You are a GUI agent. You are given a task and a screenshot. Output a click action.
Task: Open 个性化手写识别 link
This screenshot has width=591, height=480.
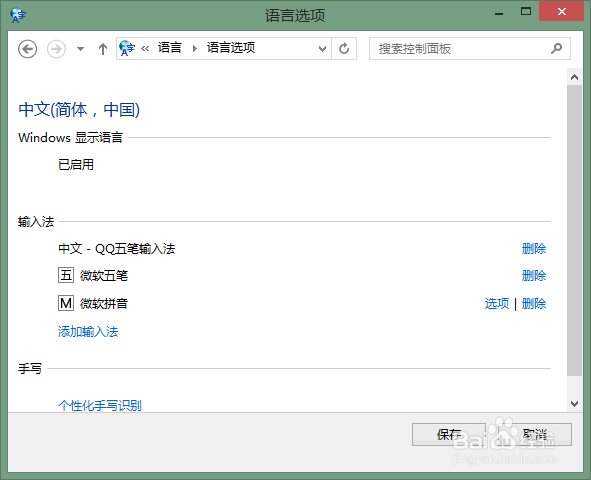pyautogui.click(x=100, y=405)
